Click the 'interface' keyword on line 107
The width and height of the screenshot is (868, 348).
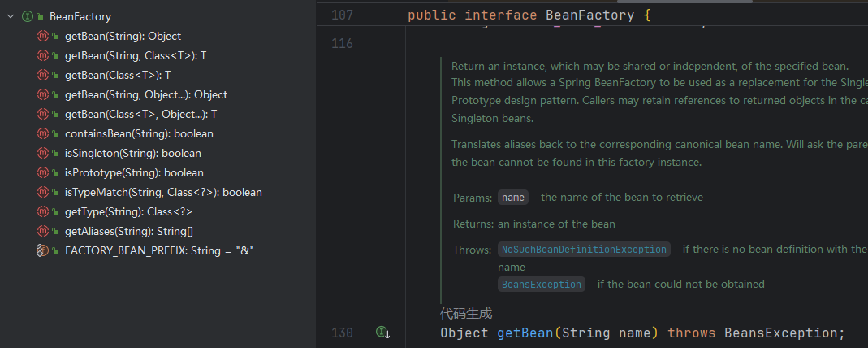[501, 15]
